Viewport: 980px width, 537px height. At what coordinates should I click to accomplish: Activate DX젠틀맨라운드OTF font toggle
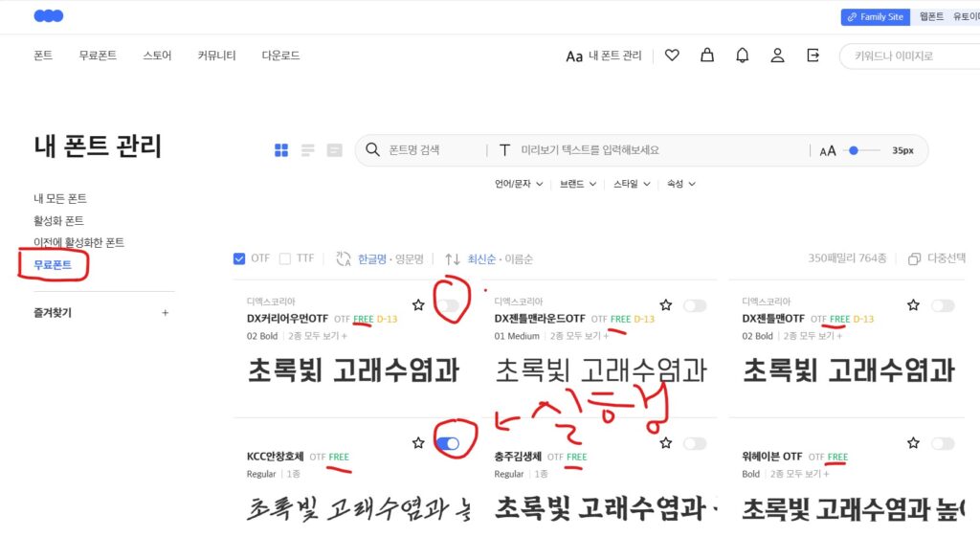coord(695,305)
